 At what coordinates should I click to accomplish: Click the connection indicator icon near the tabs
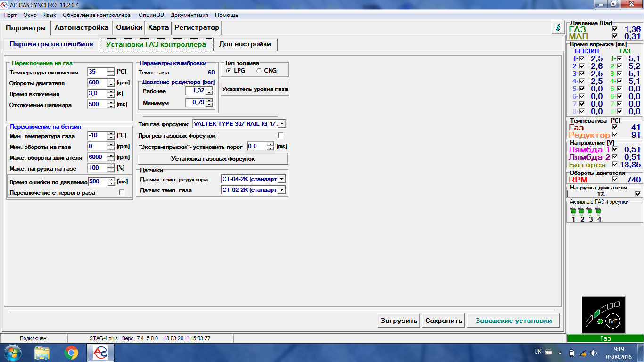[558, 27]
